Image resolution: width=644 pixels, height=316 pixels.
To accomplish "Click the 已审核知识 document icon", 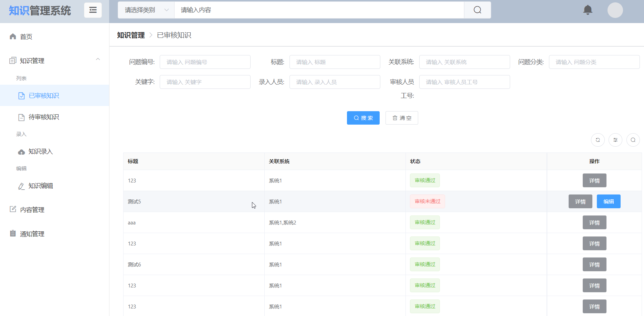I will 21,96.
